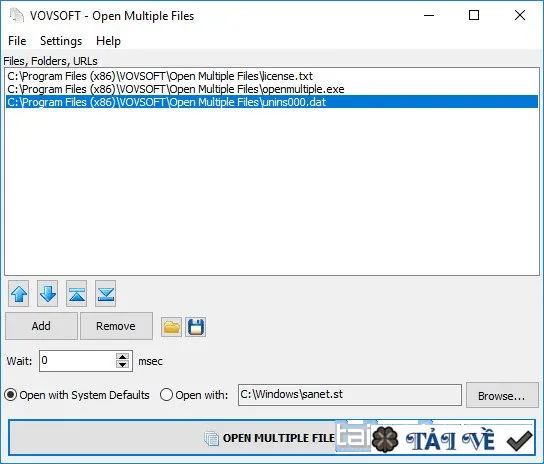Save the list with the floppy disk icon
The height and width of the screenshot is (464, 544).
[196, 327]
